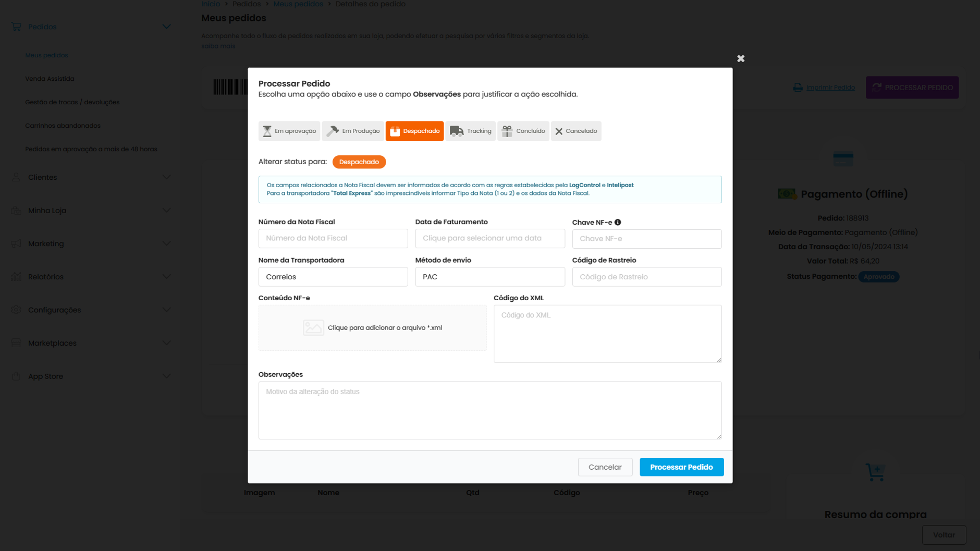Image resolution: width=980 pixels, height=551 pixels.
Task: Expand the Marketplaces section chevron
Action: (x=167, y=343)
